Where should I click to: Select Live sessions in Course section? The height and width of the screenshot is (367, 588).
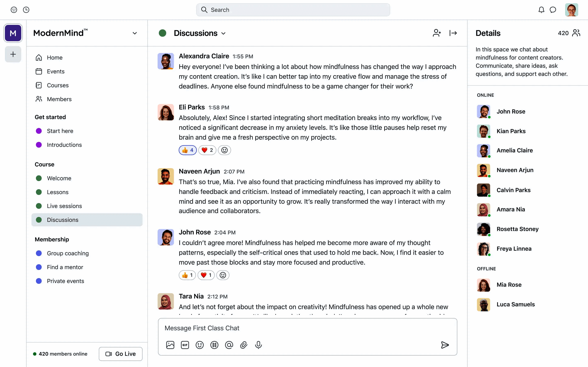[x=64, y=206]
